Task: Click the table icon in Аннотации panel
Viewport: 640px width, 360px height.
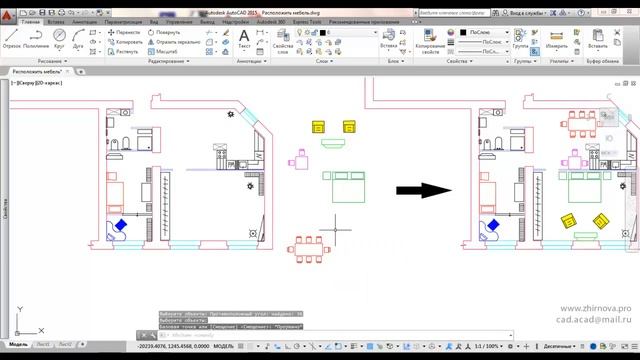Action: pos(260,52)
